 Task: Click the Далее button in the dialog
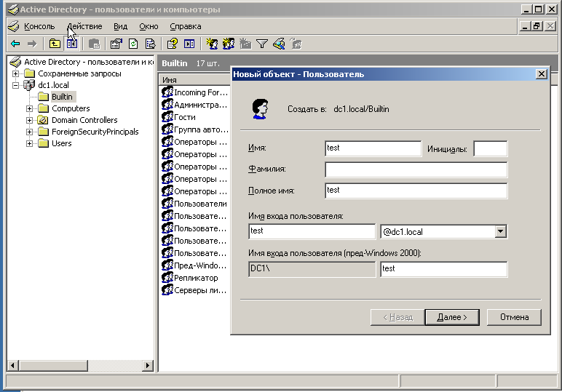452,317
